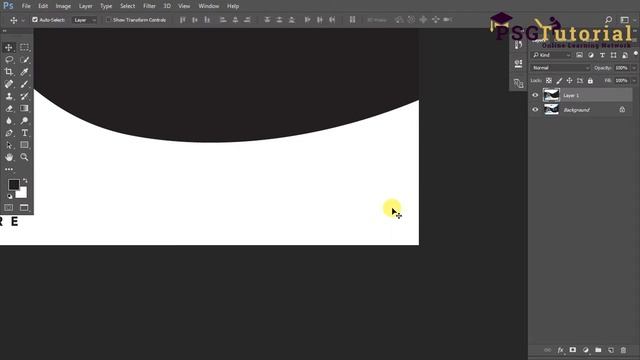
Task: Select the Rectangle shape tool
Action: 24,145
